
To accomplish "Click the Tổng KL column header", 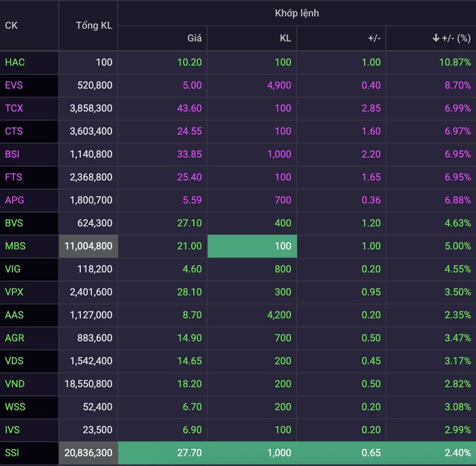I will [94, 25].
